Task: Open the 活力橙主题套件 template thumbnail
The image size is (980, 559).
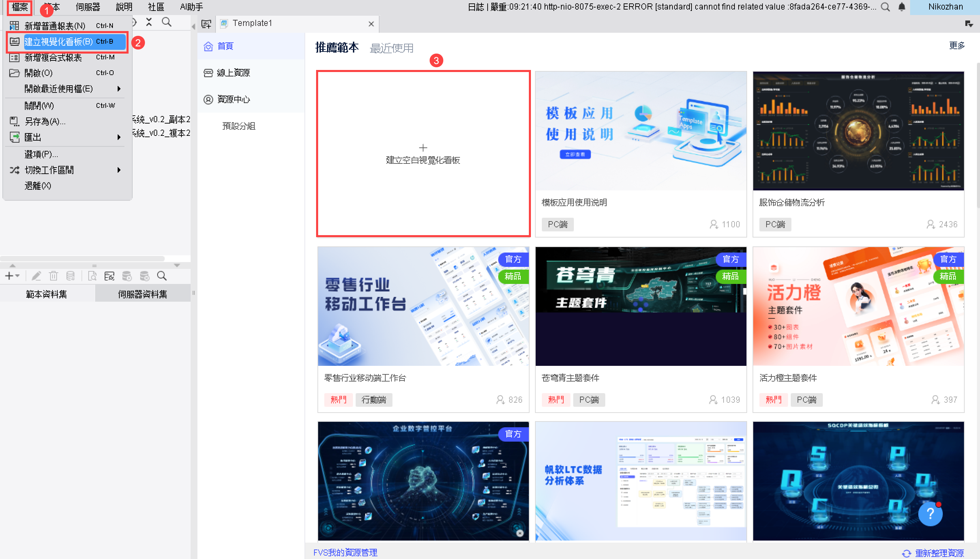Action: (858, 306)
